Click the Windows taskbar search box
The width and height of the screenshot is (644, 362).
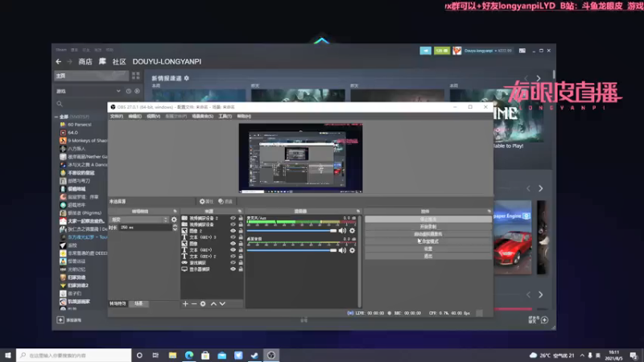[x=74, y=355]
